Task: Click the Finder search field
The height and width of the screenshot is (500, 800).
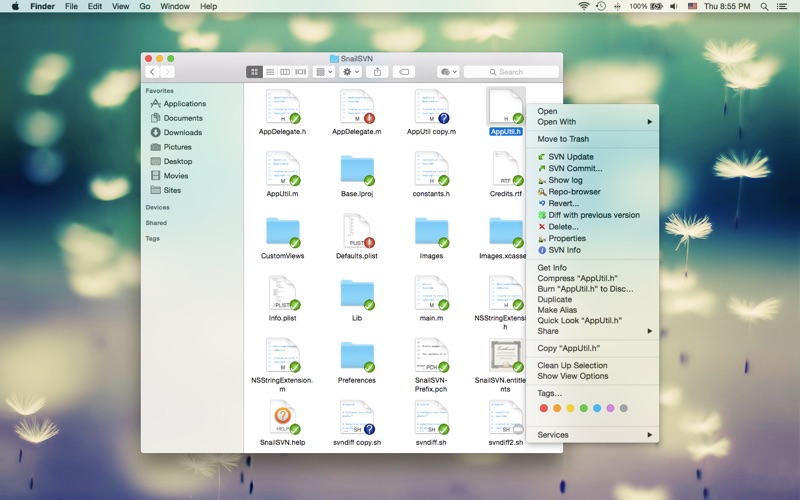Action: [x=511, y=72]
